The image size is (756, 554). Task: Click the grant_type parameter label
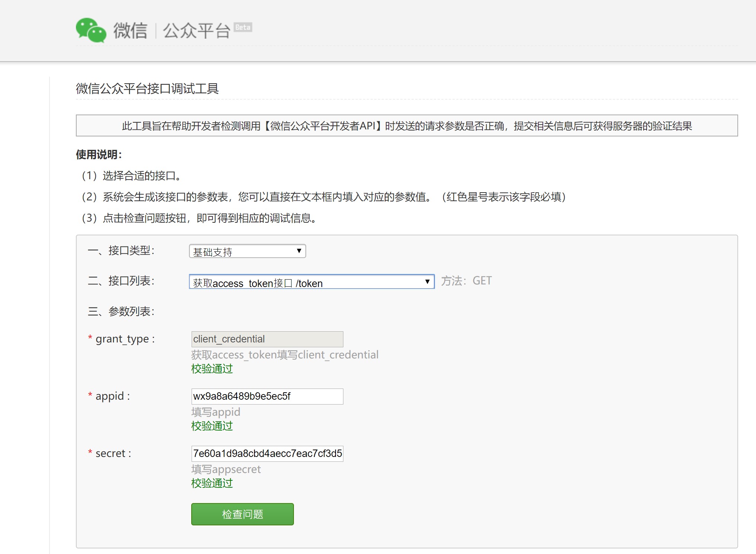click(122, 339)
